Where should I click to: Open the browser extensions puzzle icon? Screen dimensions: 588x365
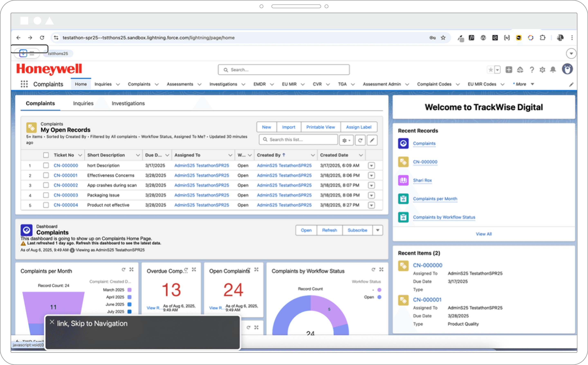coord(542,38)
